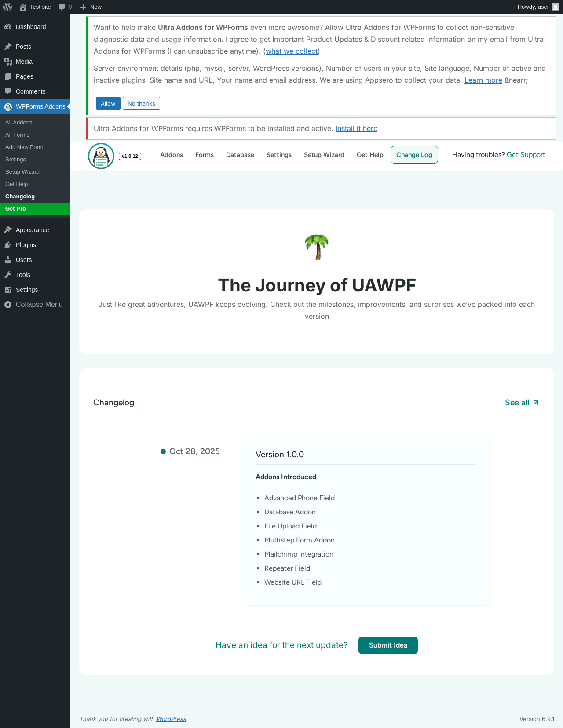The height and width of the screenshot is (728, 563).
Task: Collapse the admin sidebar menu
Action: (x=35, y=305)
